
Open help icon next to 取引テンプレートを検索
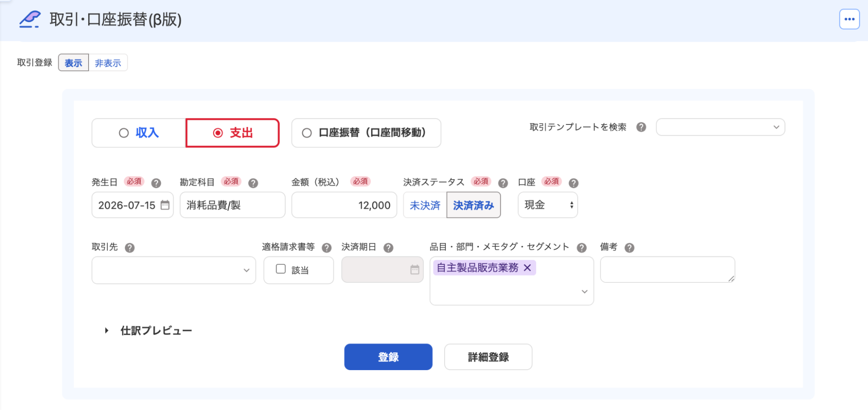641,127
